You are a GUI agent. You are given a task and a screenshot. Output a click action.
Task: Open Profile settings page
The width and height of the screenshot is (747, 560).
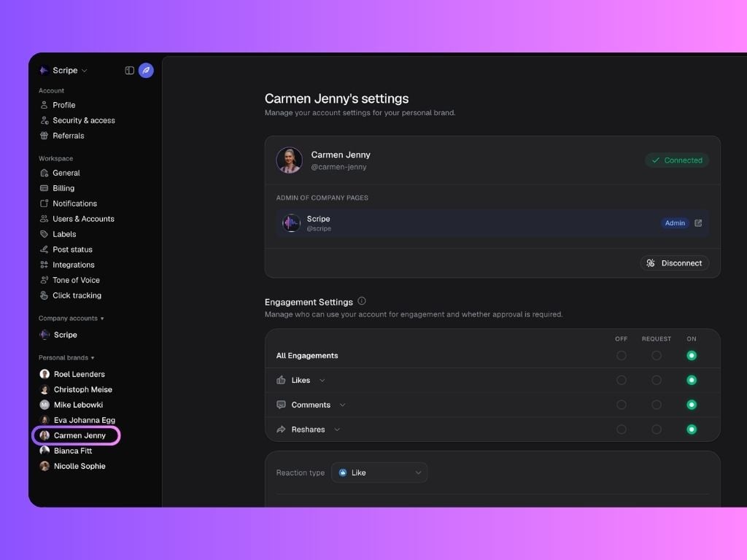(64, 105)
